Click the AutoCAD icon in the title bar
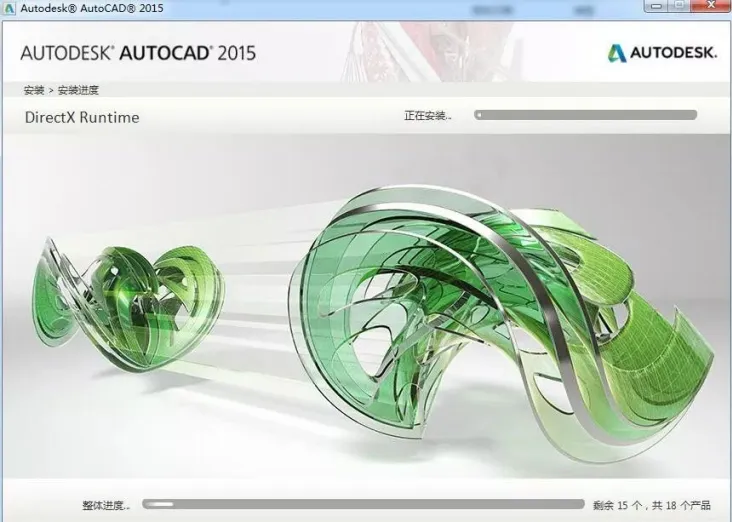 pyautogui.click(x=9, y=7)
